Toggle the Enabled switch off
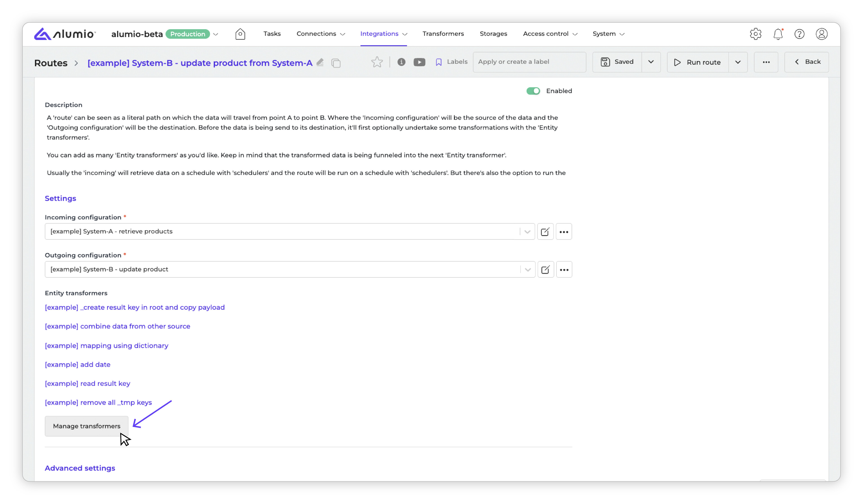Viewport: 863px width, 504px height. click(533, 91)
